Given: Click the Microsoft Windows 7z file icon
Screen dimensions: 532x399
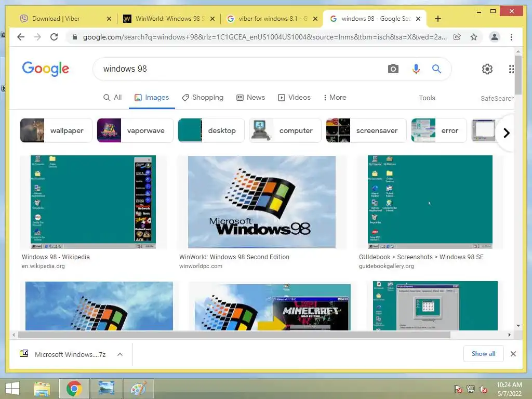Looking at the screenshot, I should tap(24, 354).
